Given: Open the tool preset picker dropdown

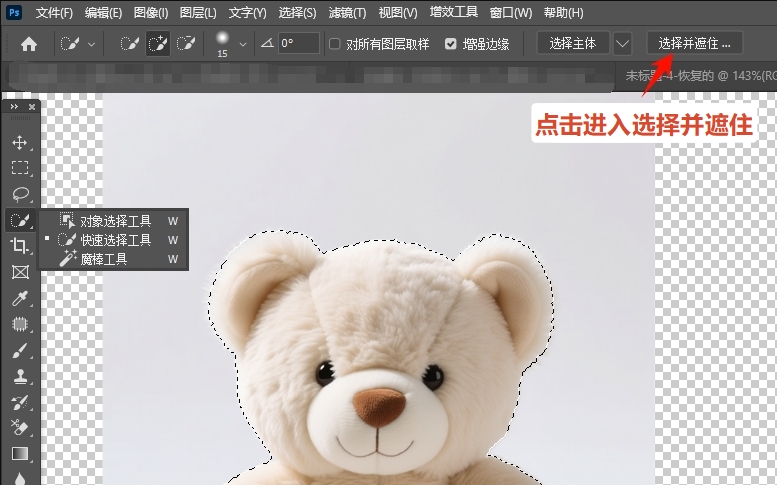Looking at the screenshot, I should [92, 45].
